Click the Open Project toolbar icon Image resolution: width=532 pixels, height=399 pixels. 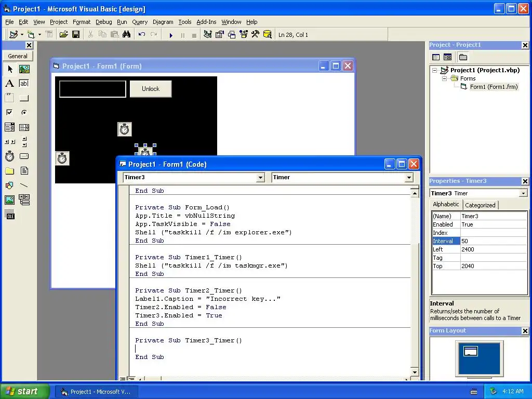tap(63, 35)
